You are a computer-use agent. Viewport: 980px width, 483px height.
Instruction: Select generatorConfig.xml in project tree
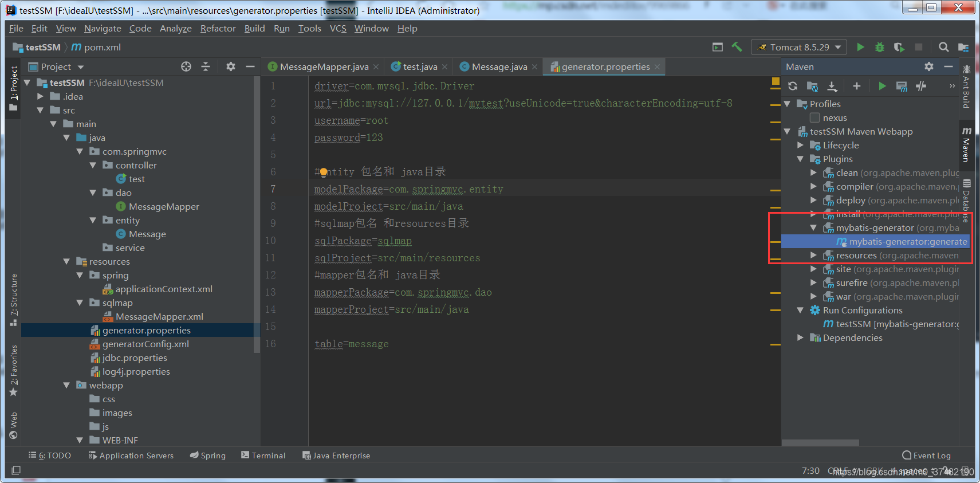pos(145,344)
